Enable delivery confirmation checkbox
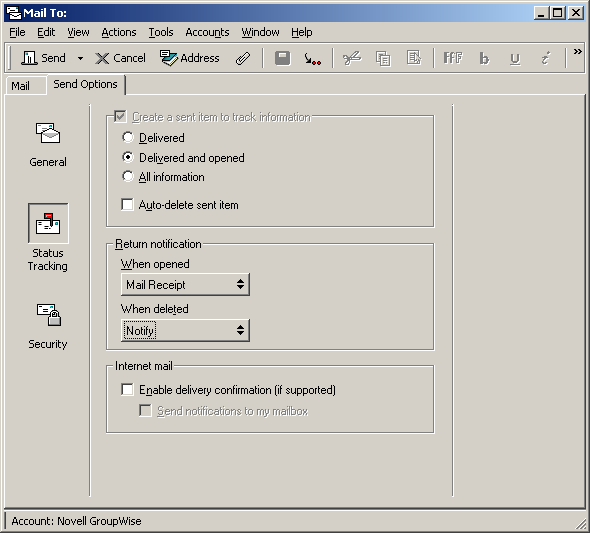Screen dimensions: 590x533 pos(127,389)
